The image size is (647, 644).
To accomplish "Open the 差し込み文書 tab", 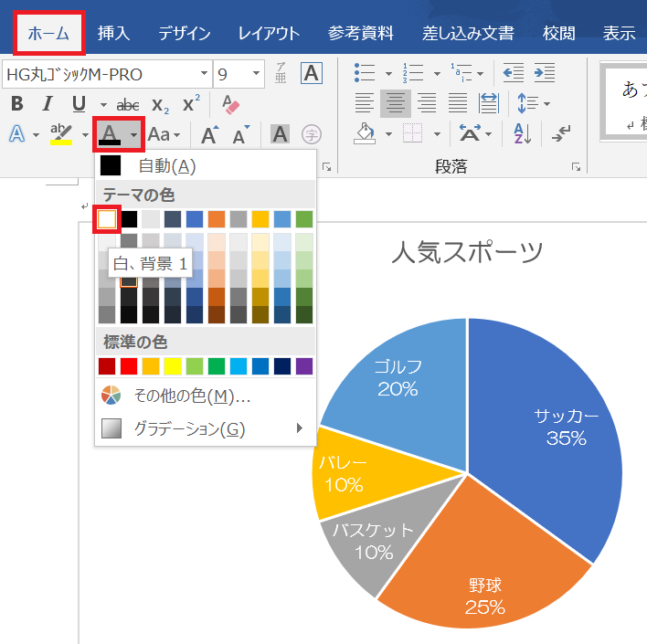I will [468, 33].
